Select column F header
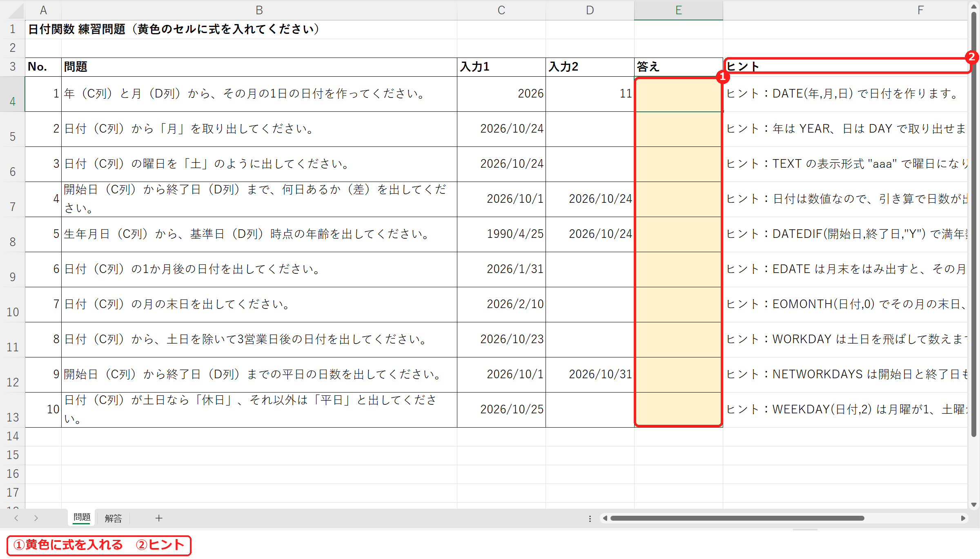 coord(845,10)
